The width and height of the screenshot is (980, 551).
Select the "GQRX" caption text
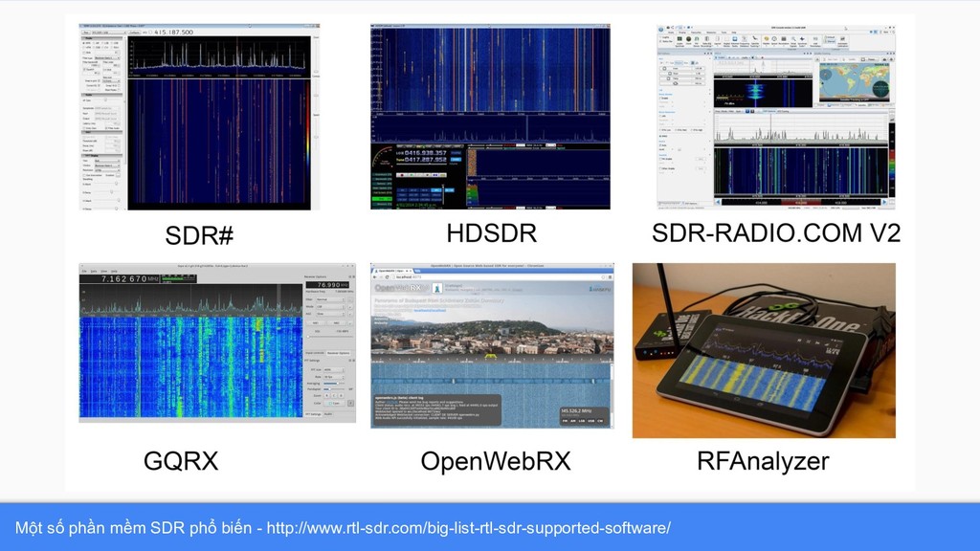[x=181, y=461]
